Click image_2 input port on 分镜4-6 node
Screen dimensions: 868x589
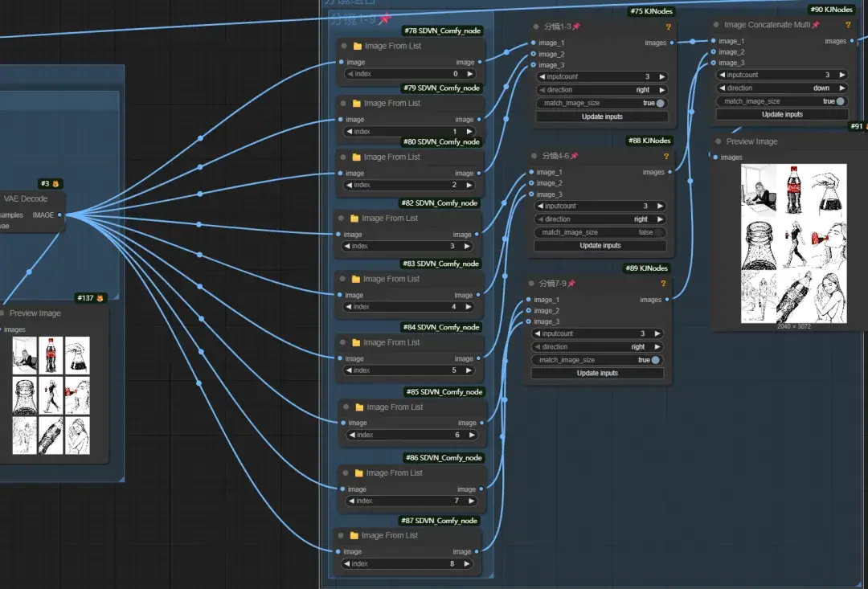click(531, 183)
